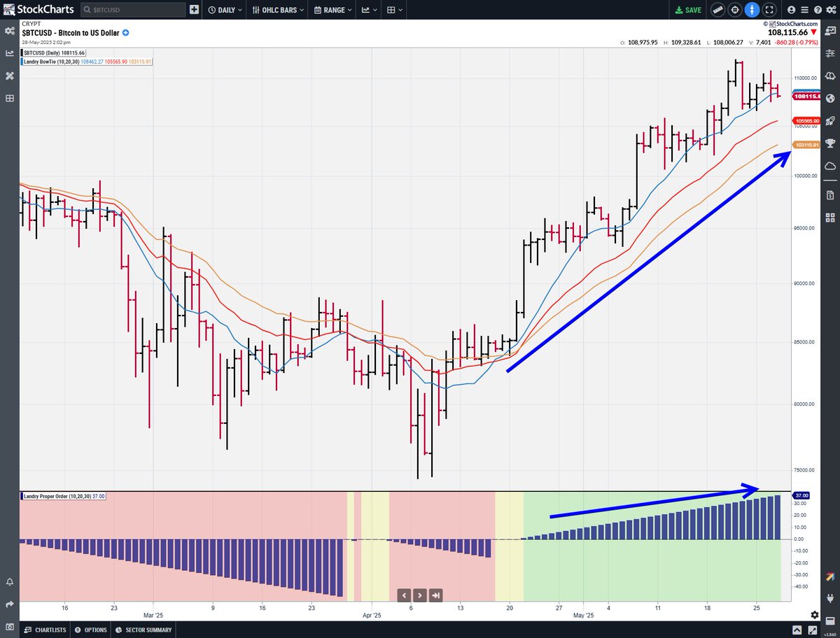Open the chart layout grid dropdown
Viewport: 840px width, 638px height.
coord(394,10)
